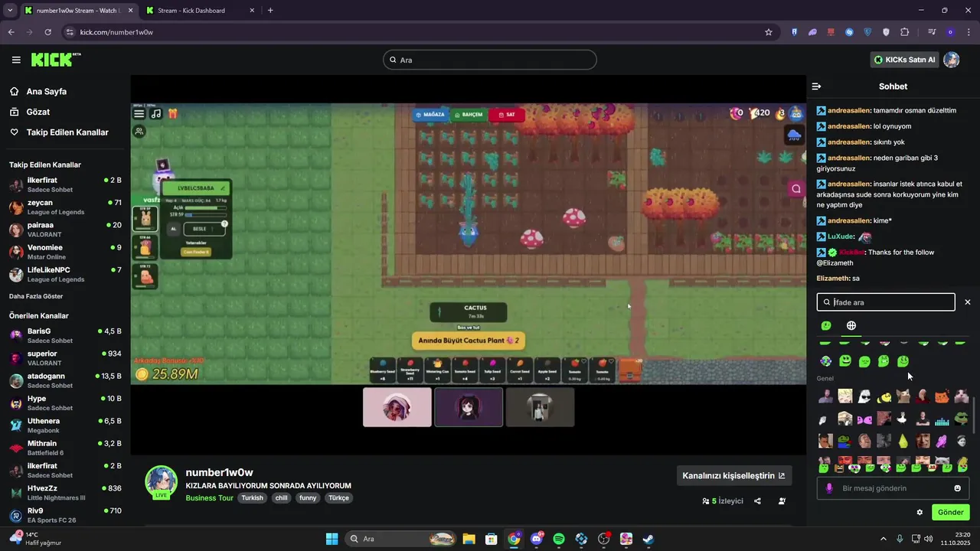980x551 pixels.
Task: Open taskbar volume control
Action: [x=928, y=539]
